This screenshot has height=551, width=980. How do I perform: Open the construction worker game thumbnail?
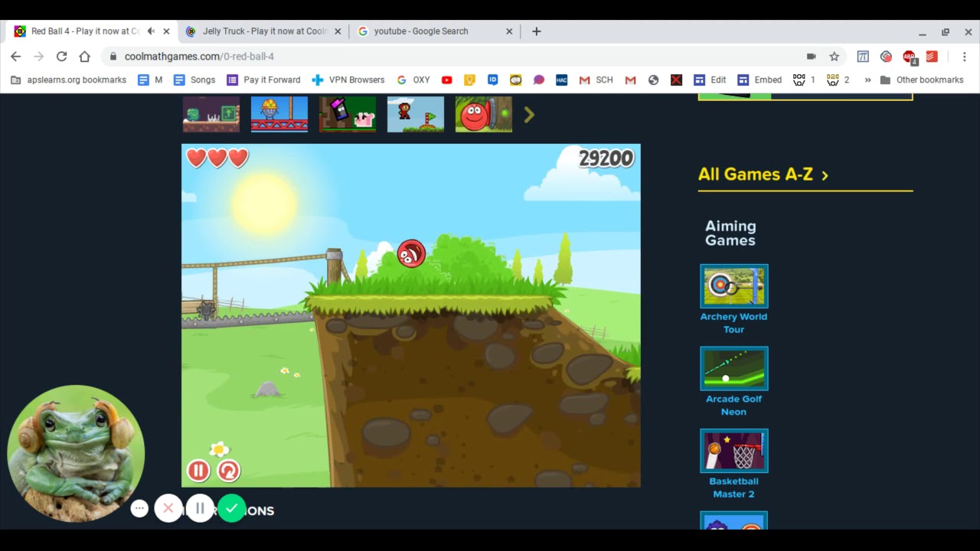[279, 114]
